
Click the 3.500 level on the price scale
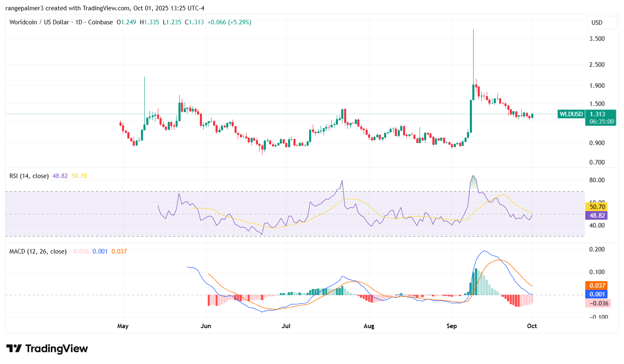[x=597, y=38]
